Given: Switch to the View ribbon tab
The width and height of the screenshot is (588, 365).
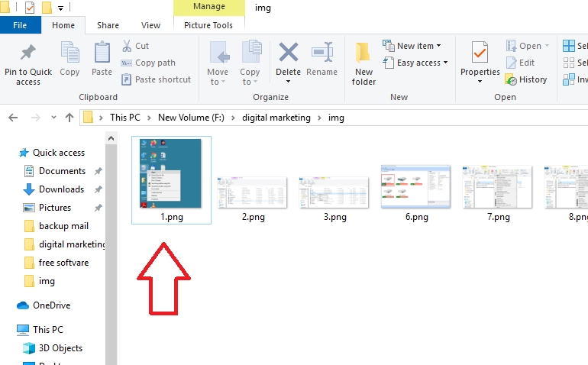Looking at the screenshot, I should 150,25.
